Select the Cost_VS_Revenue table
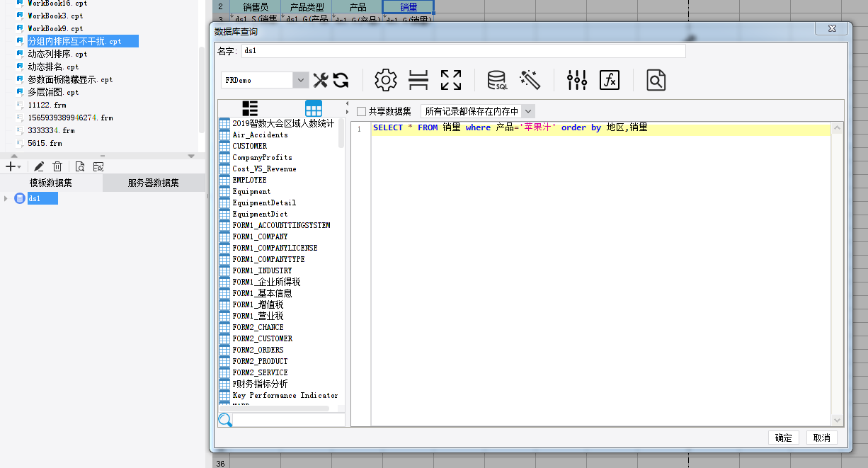 coord(264,169)
